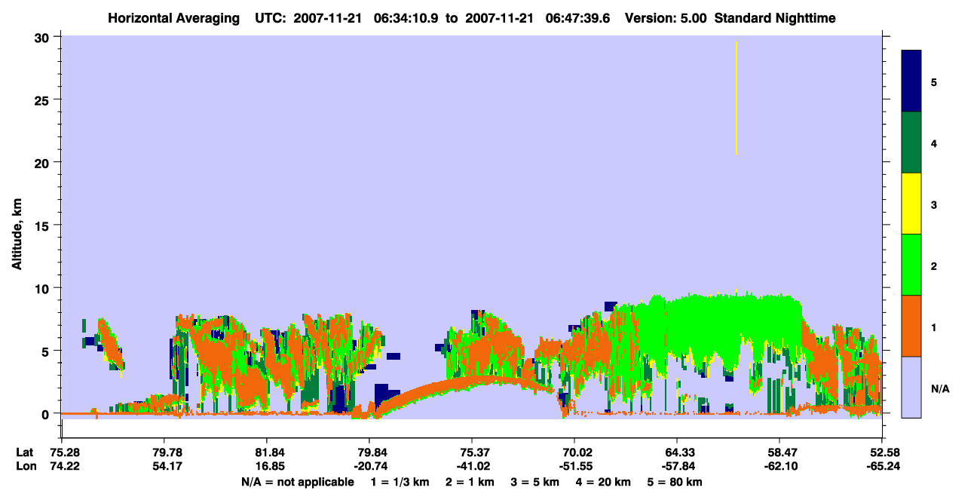The height and width of the screenshot is (503, 980).
Task: Click the '5 = 80 km' legend text
Action: tap(676, 482)
